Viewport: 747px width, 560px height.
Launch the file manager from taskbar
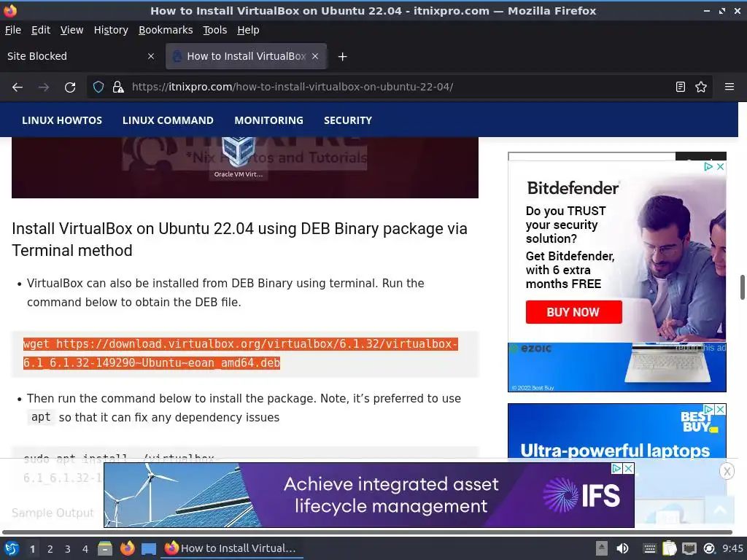click(x=105, y=548)
